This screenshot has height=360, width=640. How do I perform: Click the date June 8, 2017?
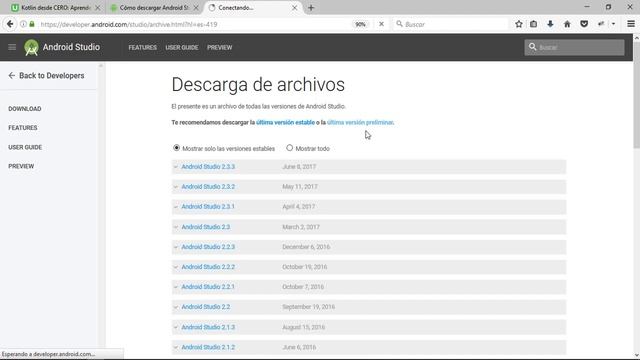pos(299,167)
